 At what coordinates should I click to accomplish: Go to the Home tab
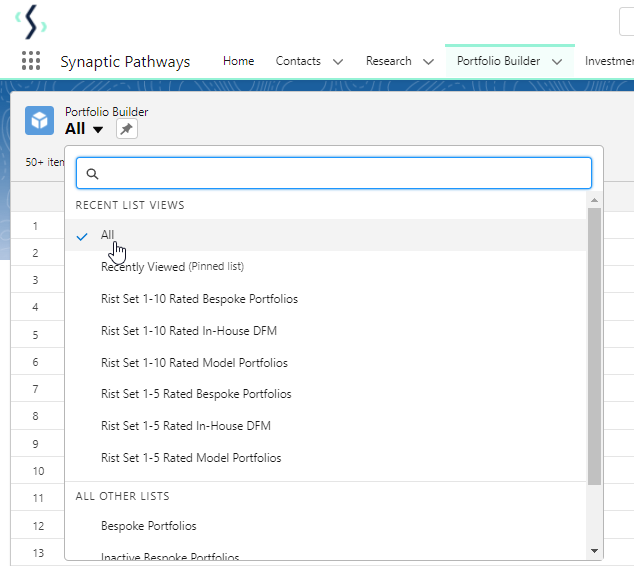click(238, 61)
